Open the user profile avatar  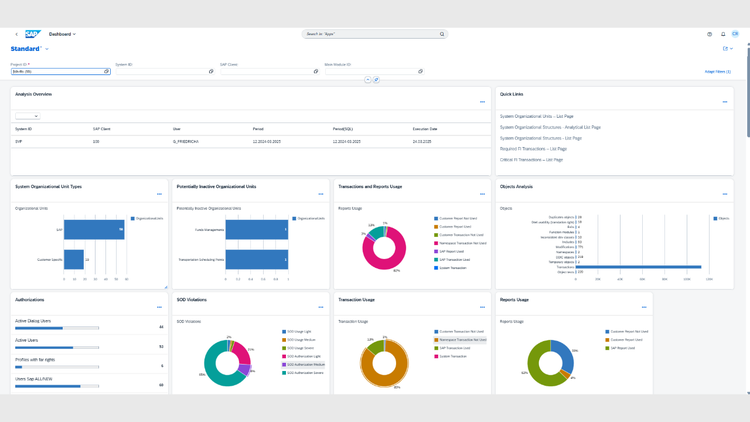[735, 34]
